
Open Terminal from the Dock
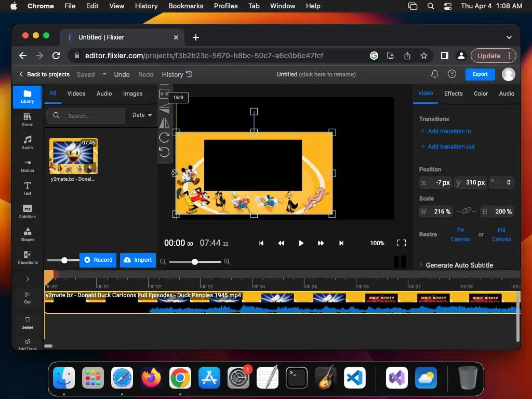[x=297, y=378]
